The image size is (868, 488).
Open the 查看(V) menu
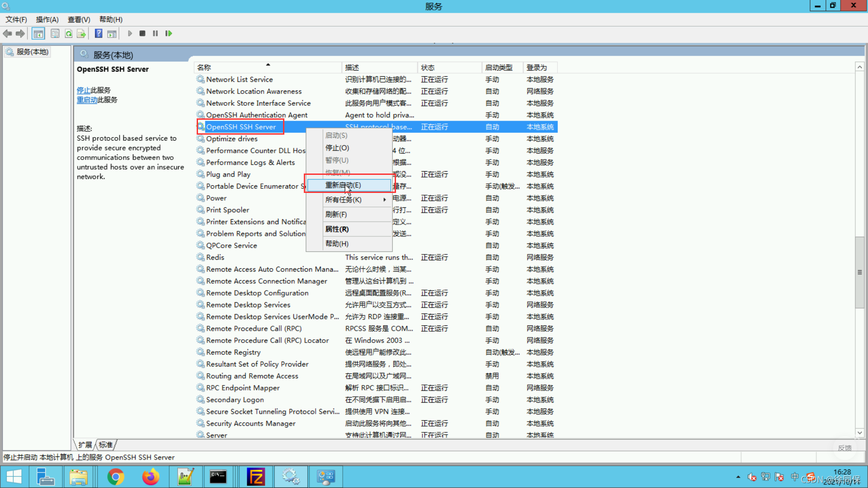tap(79, 19)
